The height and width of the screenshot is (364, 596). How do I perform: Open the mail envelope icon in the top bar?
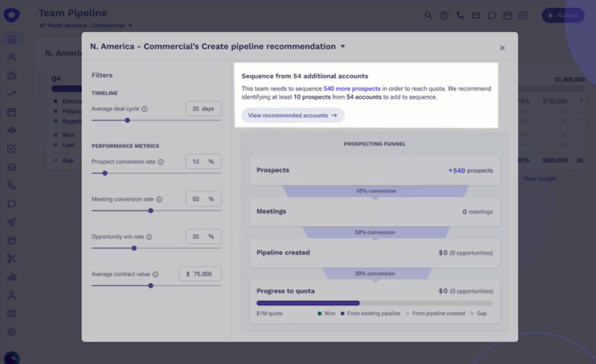(x=476, y=15)
